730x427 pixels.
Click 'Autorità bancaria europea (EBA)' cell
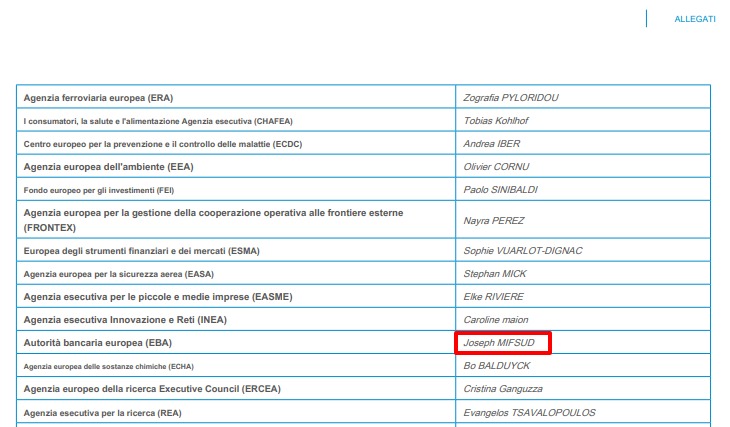(x=236, y=343)
